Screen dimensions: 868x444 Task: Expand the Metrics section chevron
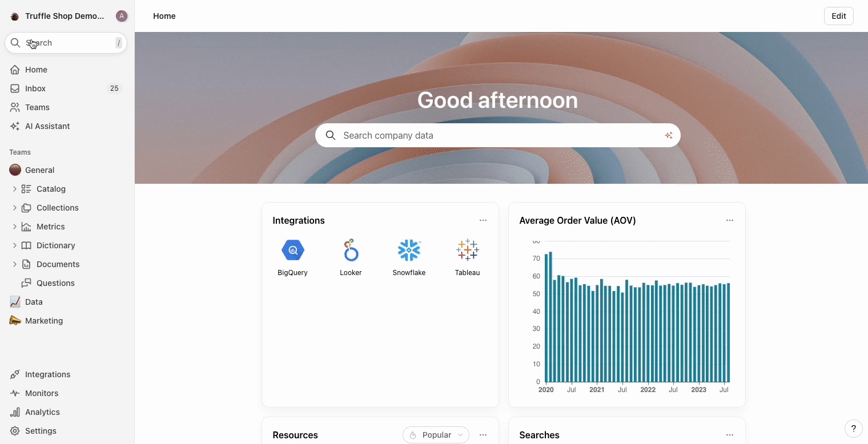click(x=15, y=227)
